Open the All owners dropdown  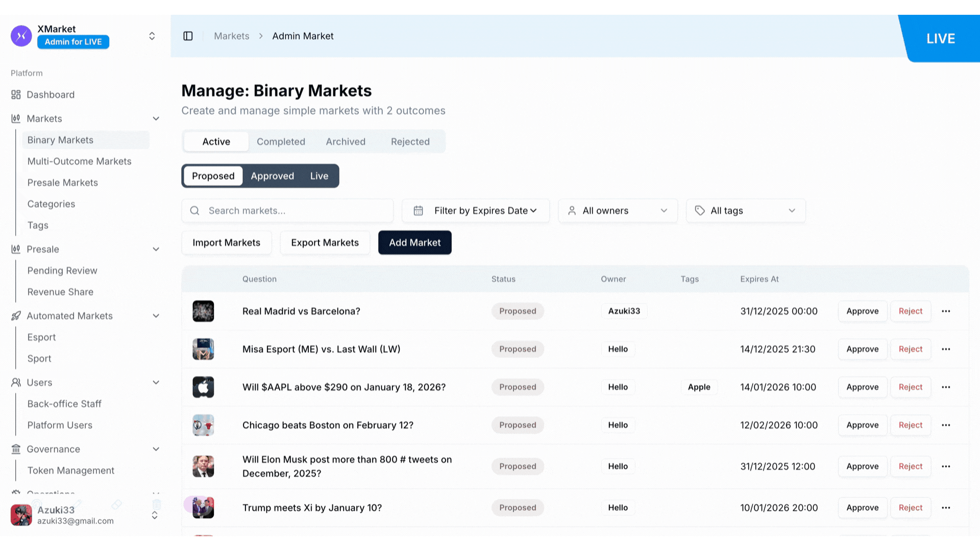click(618, 211)
